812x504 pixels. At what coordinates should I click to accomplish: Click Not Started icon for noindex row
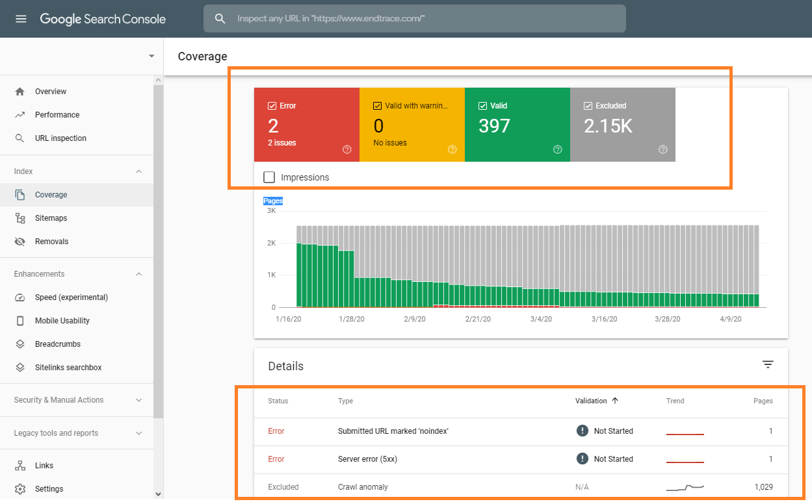[x=583, y=431]
